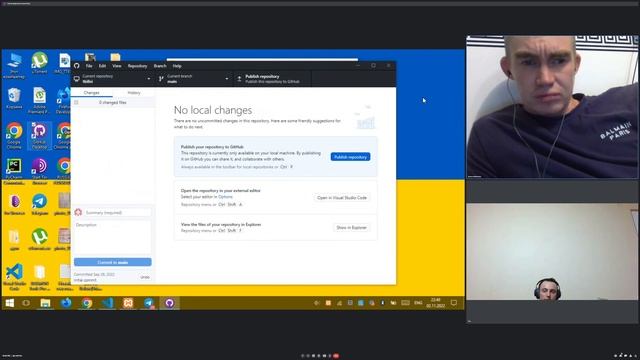This screenshot has width=640, height=360.
Task: Open the View menu in GitHub Desktop
Action: tap(117, 66)
